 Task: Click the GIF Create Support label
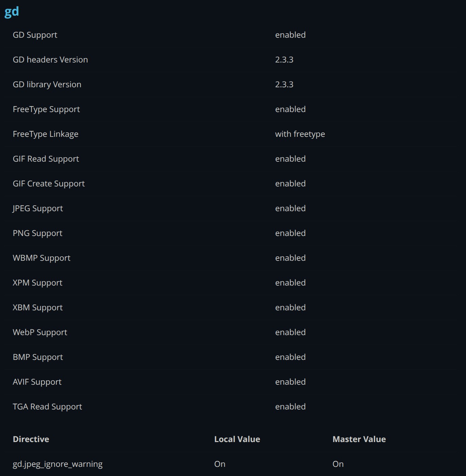[x=49, y=184]
